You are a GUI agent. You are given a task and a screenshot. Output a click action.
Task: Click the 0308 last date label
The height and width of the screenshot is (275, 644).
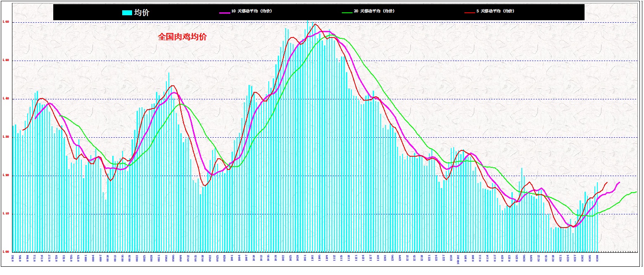point(597,258)
